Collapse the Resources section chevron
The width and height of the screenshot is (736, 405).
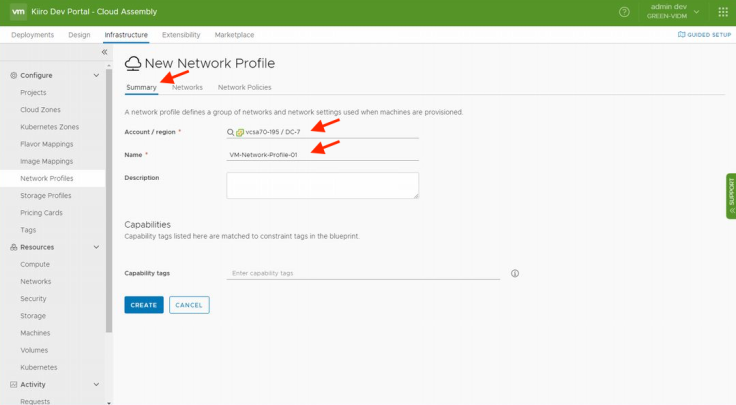[x=96, y=247]
